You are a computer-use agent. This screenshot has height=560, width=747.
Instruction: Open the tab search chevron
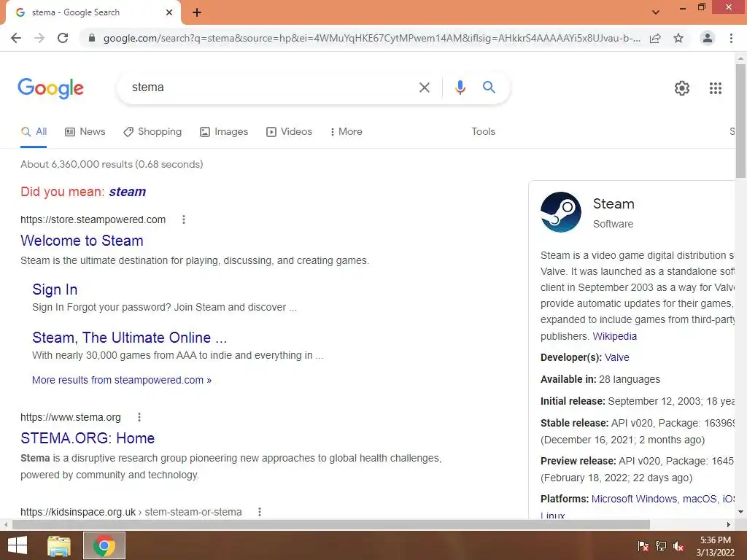(656, 12)
